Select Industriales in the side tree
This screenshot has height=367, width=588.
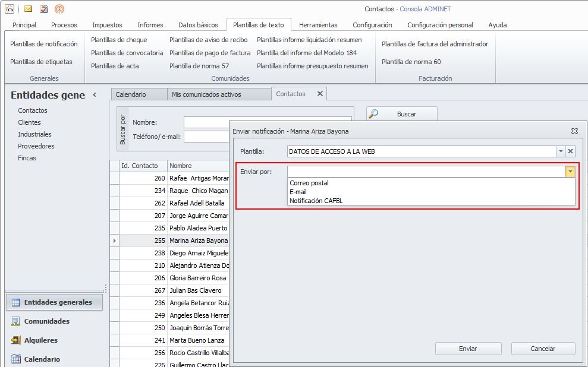pyautogui.click(x=35, y=134)
